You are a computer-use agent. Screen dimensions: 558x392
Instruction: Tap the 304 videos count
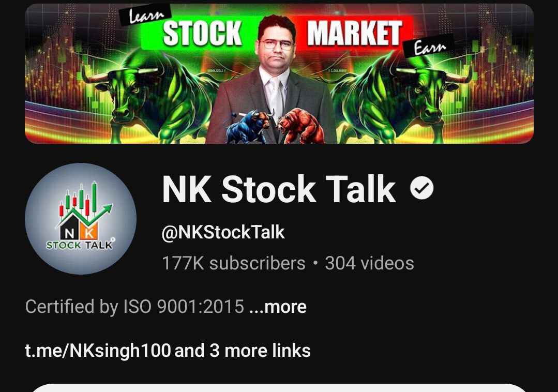[369, 264]
